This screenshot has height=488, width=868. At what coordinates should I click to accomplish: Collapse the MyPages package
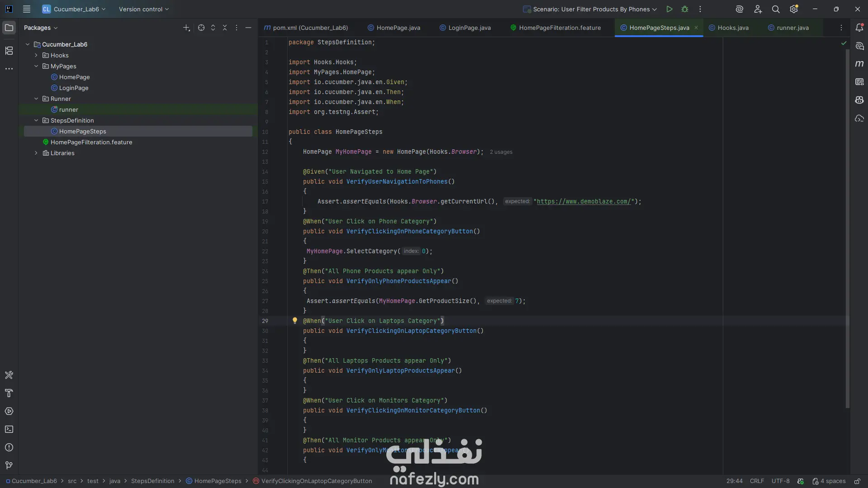36,66
